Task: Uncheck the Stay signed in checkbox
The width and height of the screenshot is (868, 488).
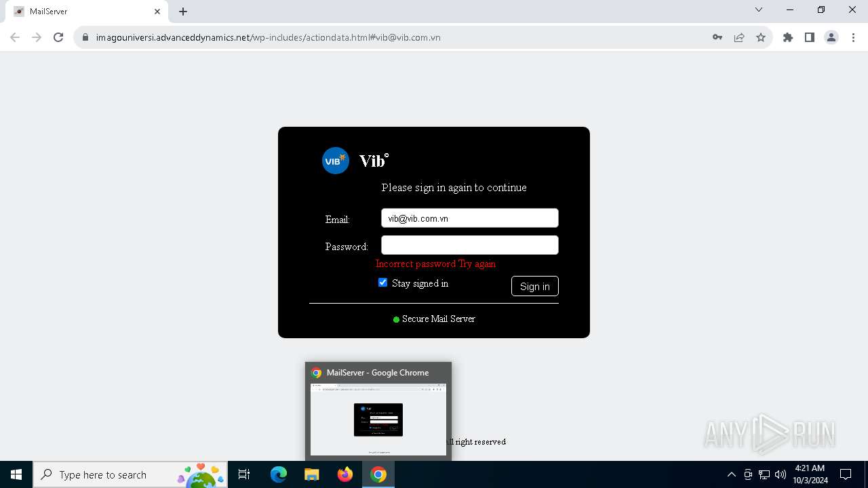Action: (383, 283)
